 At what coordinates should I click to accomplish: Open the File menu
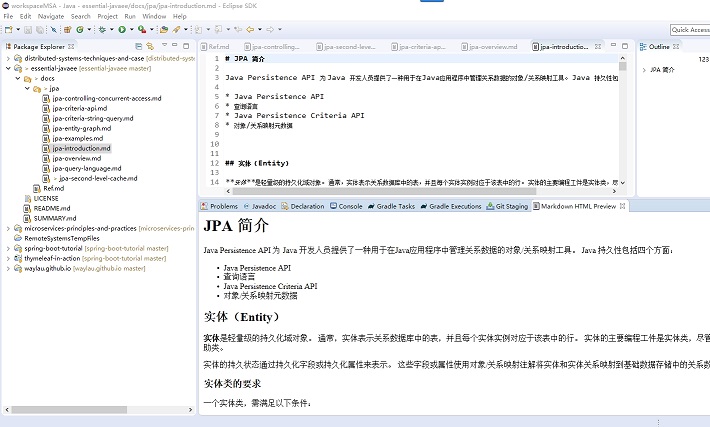8,16
